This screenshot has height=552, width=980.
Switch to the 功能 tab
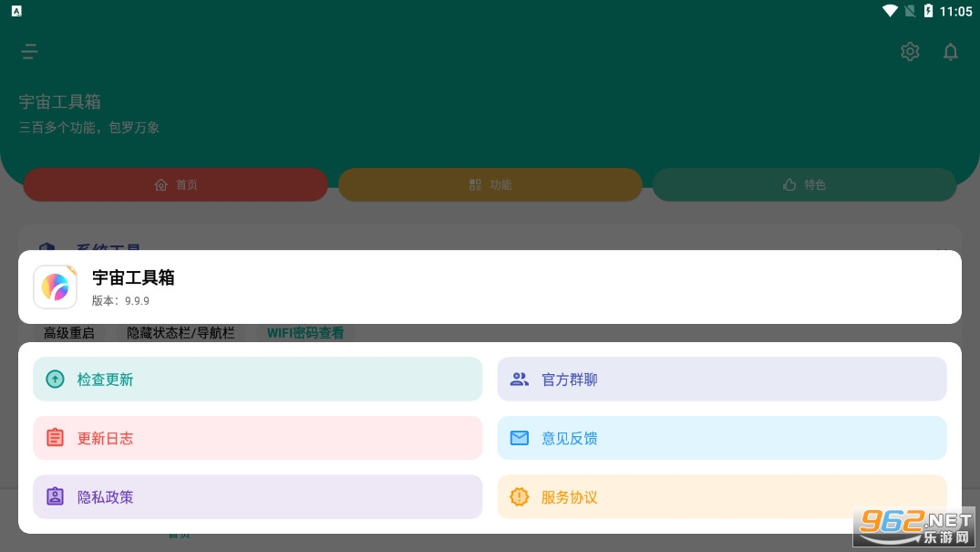click(490, 184)
